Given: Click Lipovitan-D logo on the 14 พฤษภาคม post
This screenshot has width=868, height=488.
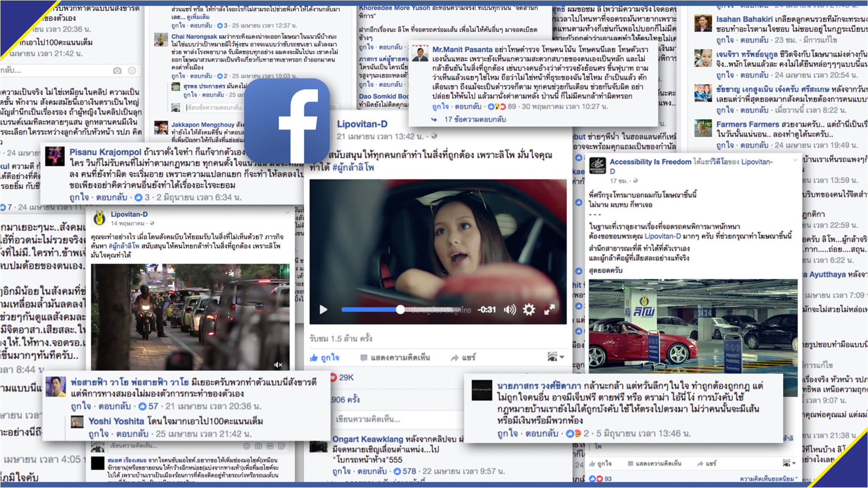Looking at the screenshot, I should tap(99, 218).
